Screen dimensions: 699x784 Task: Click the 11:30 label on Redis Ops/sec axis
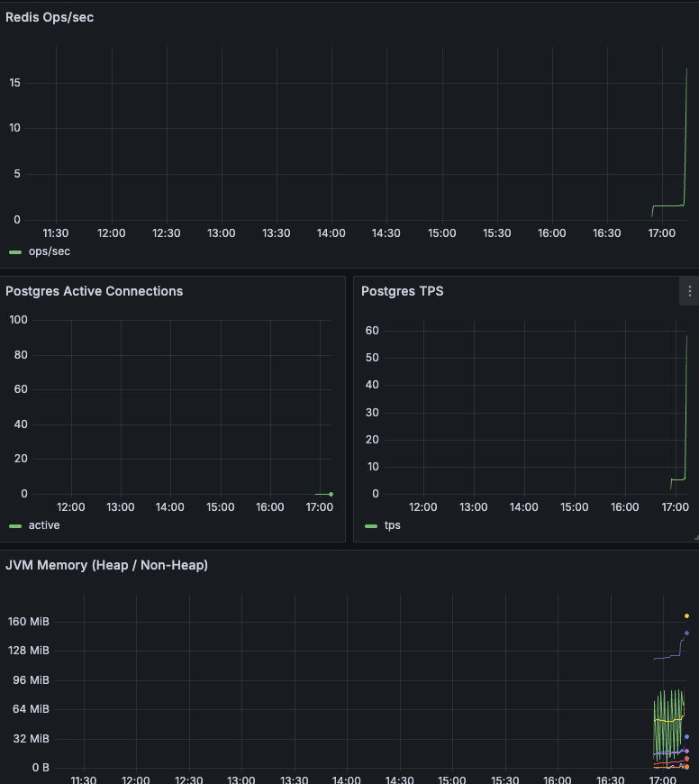coord(56,233)
